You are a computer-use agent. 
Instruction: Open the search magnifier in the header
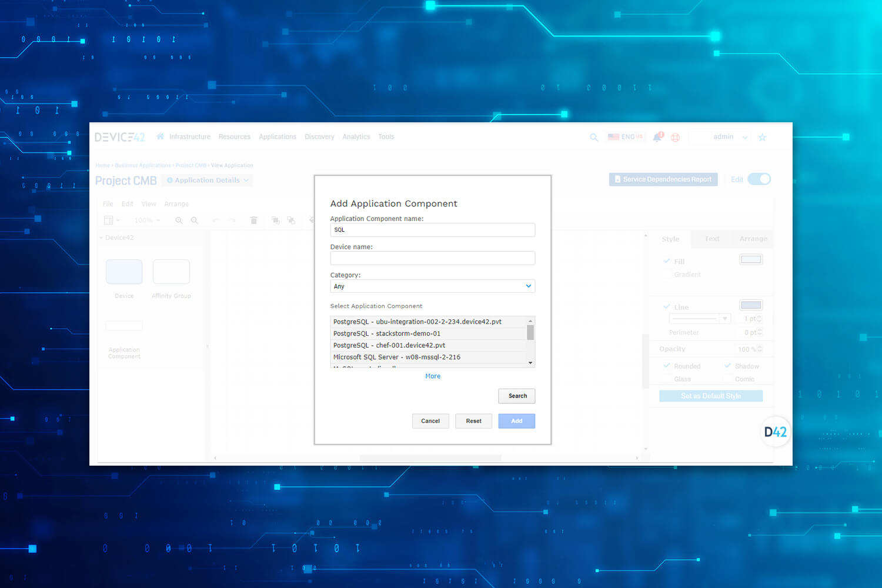coord(594,137)
